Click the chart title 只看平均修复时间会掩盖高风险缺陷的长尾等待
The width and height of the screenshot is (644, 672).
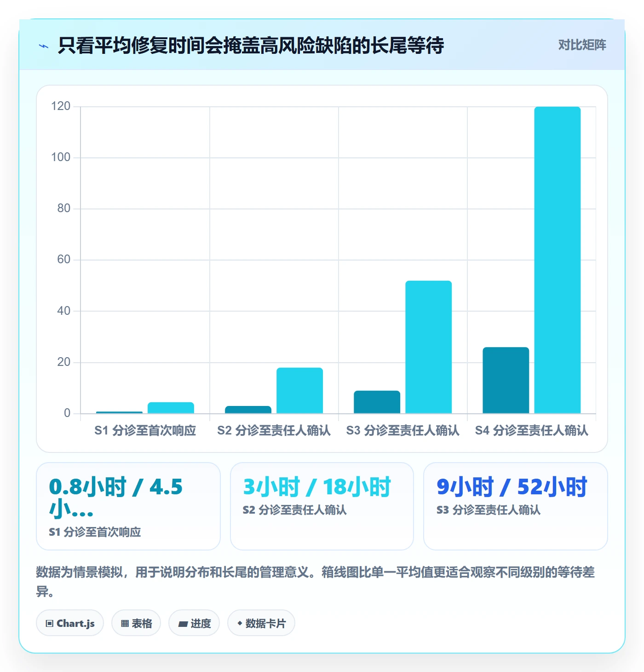[x=251, y=45]
